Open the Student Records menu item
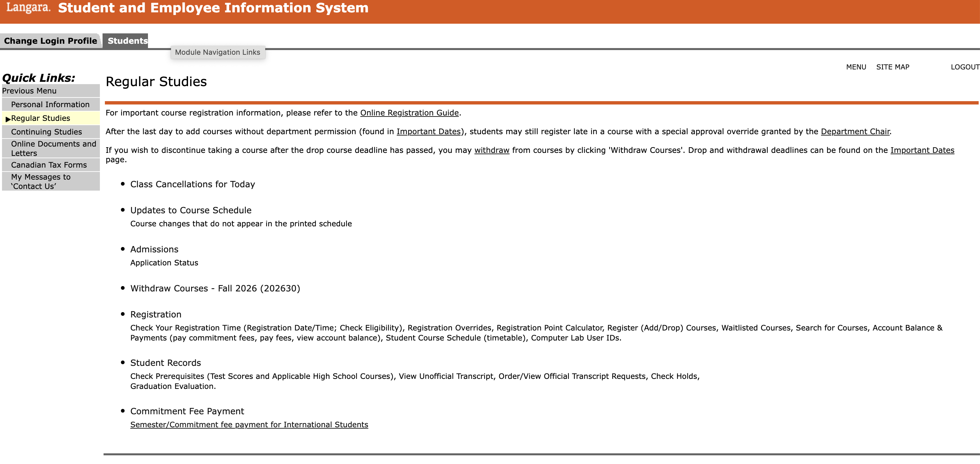Image resolution: width=980 pixels, height=464 pixels. point(165,363)
